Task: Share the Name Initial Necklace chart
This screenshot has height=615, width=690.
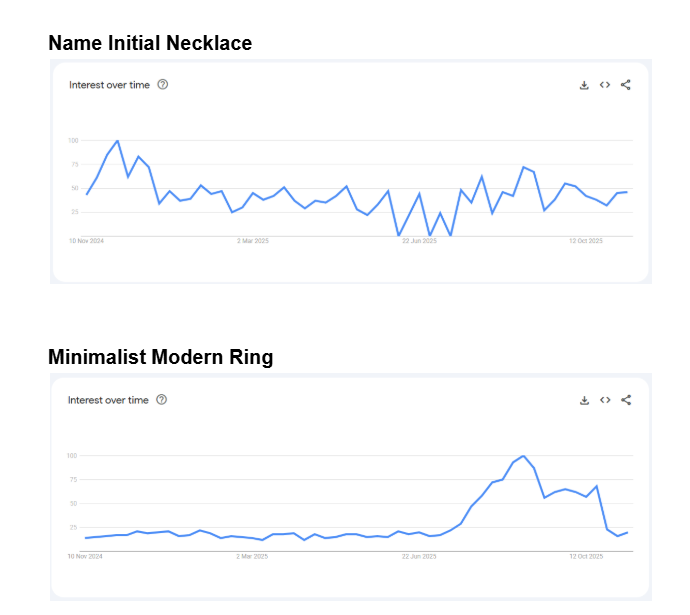Action: (x=626, y=85)
